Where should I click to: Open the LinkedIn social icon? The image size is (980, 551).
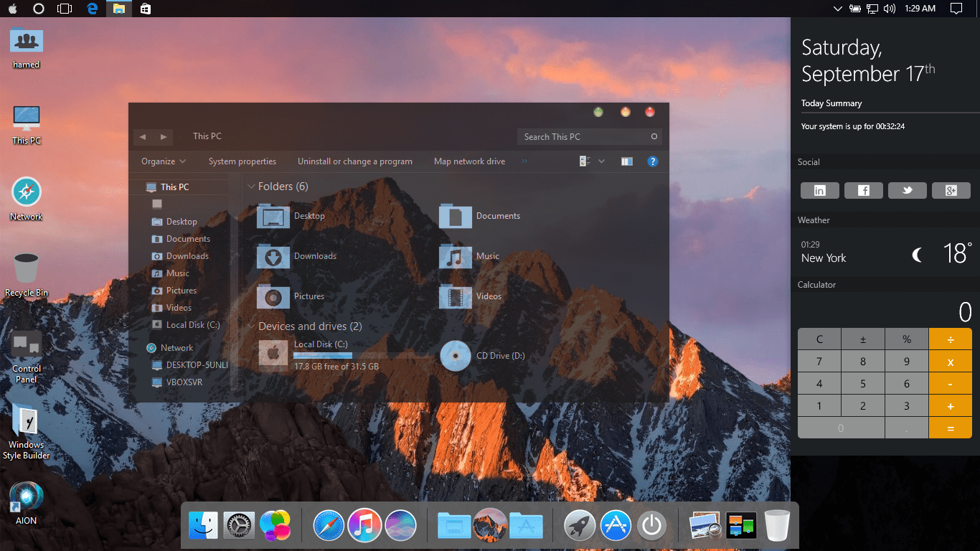[x=819, y=190]
